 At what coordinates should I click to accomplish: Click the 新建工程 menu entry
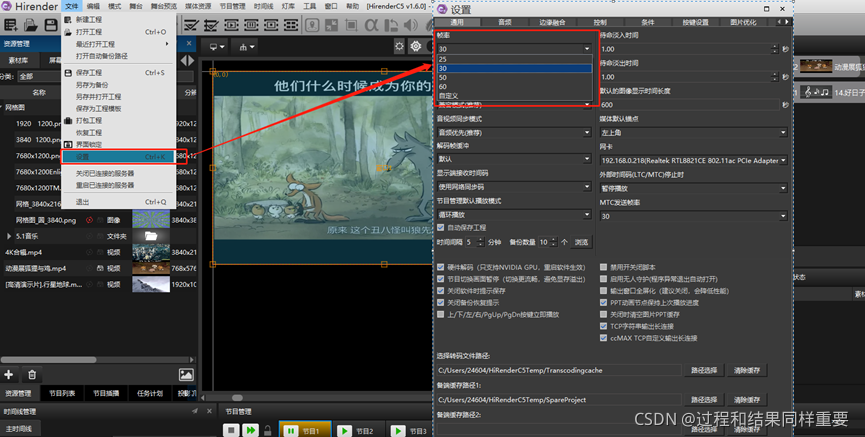pos(89,19)
